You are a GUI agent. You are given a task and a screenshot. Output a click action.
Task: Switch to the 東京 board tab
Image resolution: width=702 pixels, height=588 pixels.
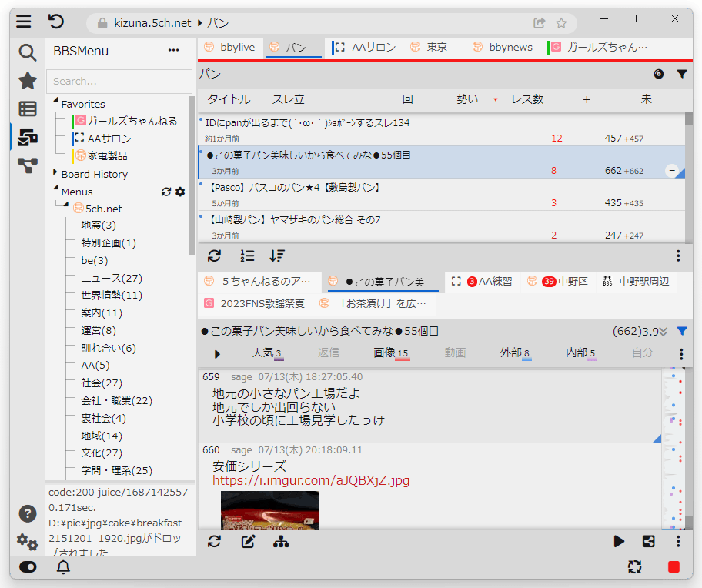429,48
